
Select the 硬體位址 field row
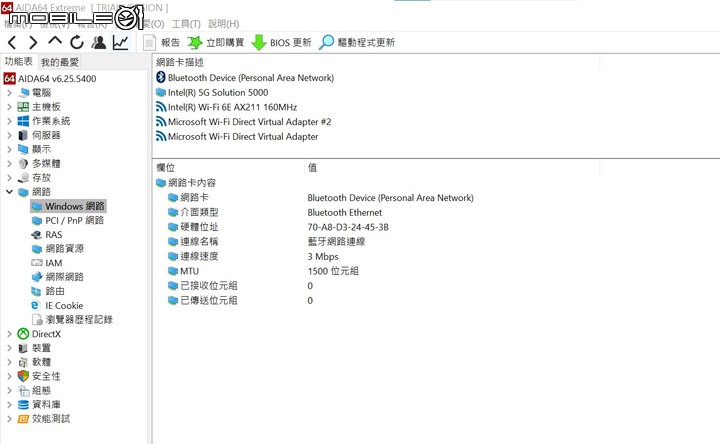point(193,227)
